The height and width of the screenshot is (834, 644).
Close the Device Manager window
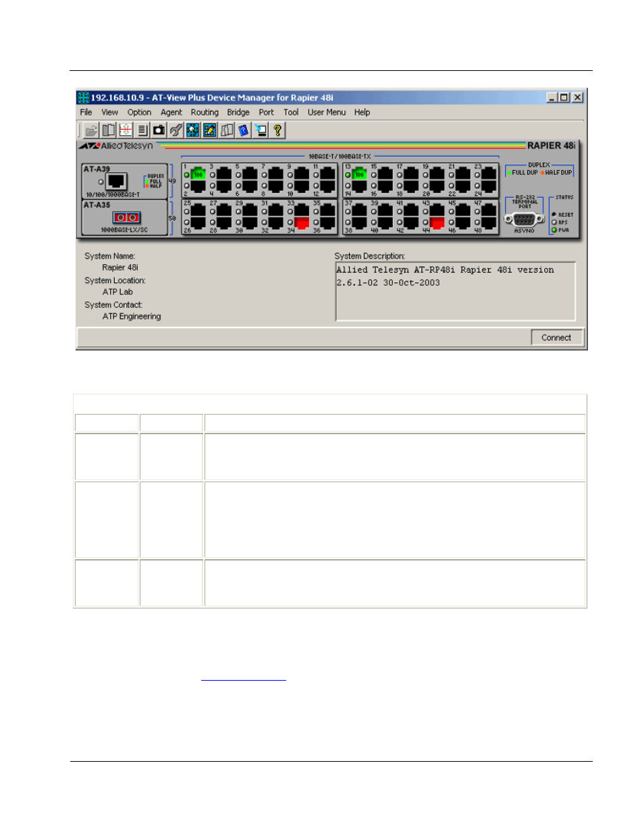[x=577, y=97]
